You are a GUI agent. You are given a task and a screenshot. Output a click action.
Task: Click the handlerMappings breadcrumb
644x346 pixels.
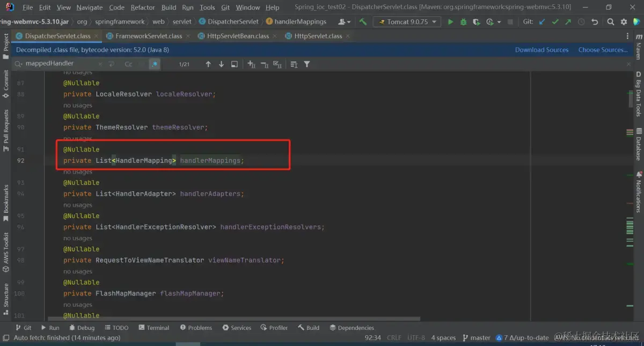[x=296, y=22]
